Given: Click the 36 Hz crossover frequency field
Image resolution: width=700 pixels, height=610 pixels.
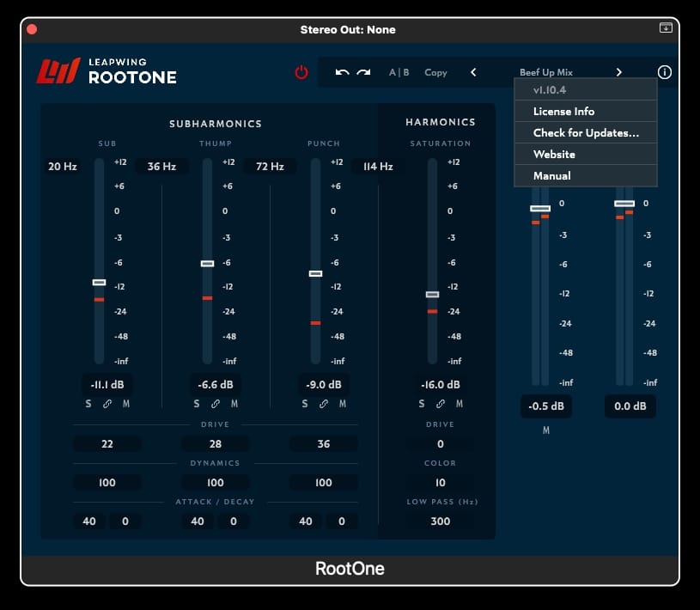Looking at the screenshot, I should (x=161, y=167).
